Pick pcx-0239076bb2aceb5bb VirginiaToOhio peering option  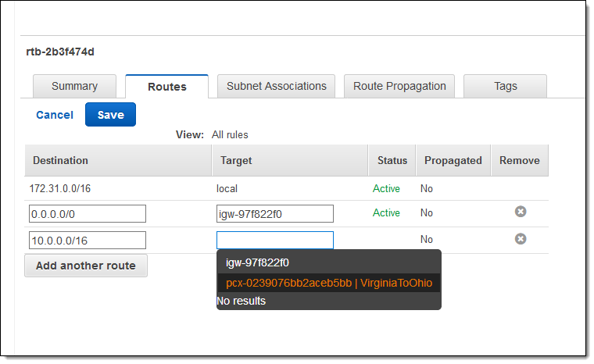point(328,282)
